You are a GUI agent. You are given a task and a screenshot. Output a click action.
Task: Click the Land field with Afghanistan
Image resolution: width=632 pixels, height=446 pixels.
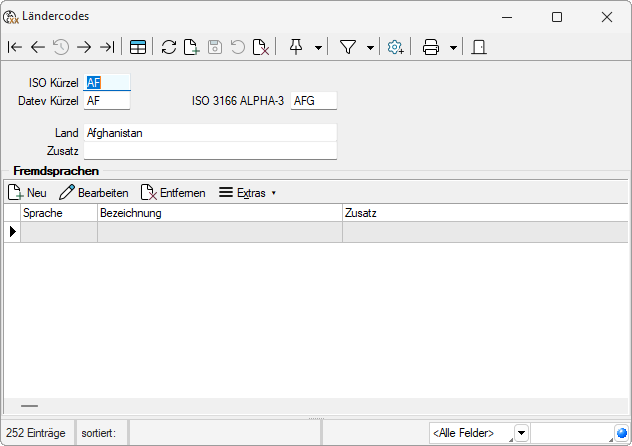(210, 133)
